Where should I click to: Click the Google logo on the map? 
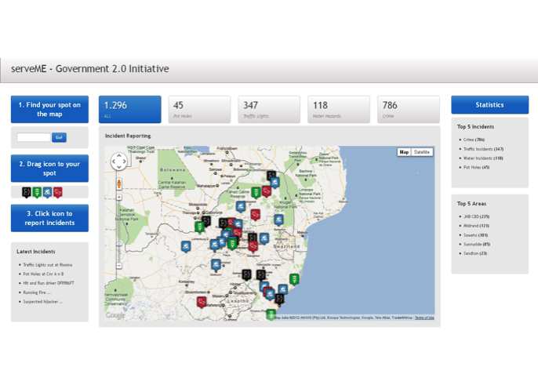[x=115, y=315]
